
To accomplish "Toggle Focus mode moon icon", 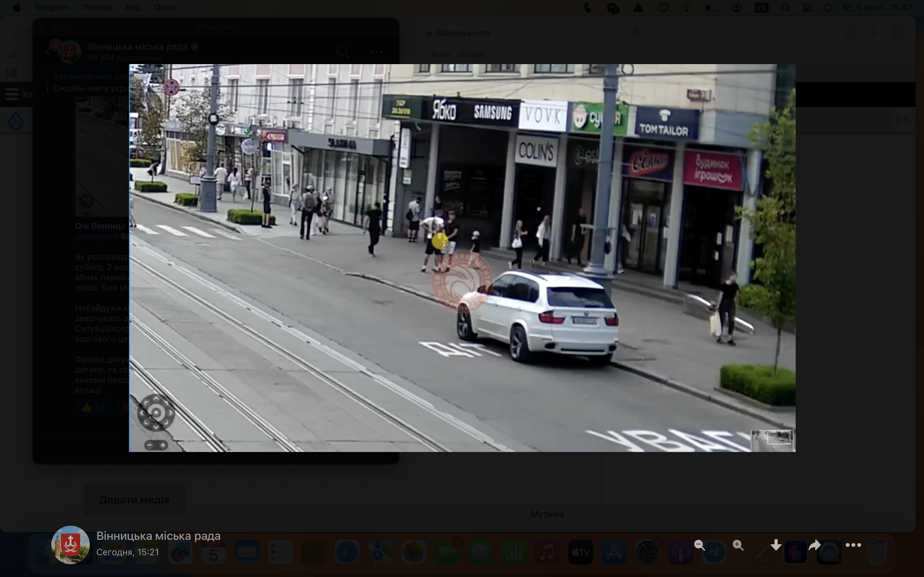I will click(x=588, y=7).
